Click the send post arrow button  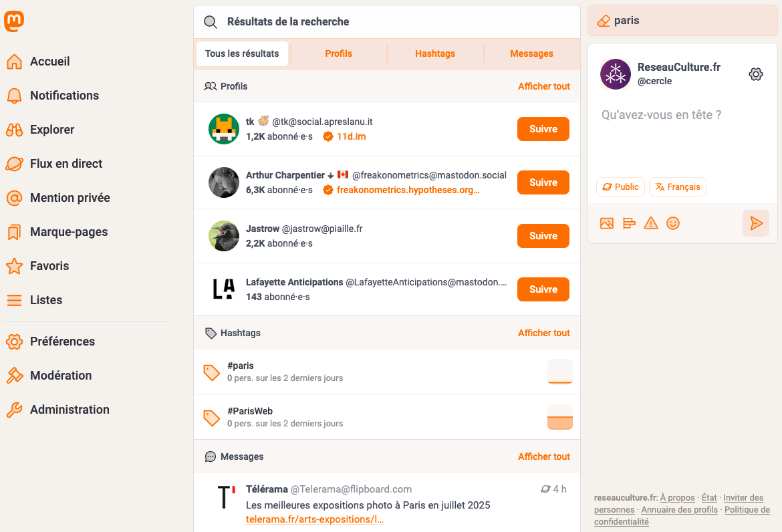[756, 223]
